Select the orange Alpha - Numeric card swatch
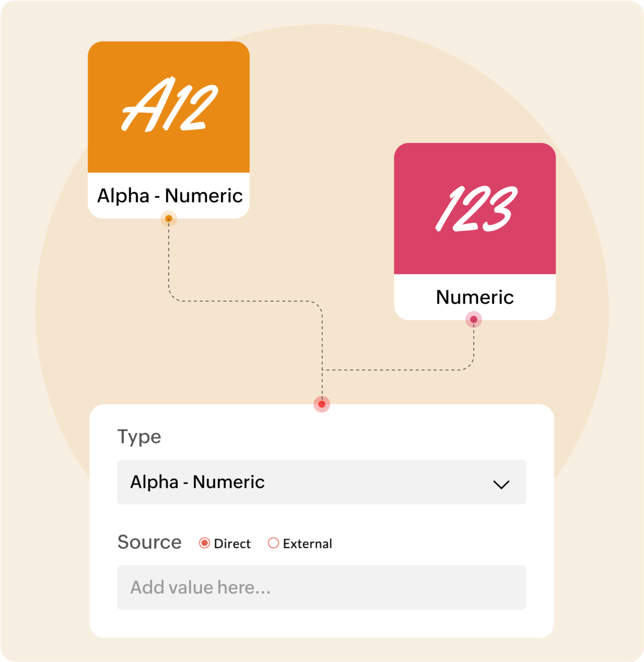 [x=169, y=107]
